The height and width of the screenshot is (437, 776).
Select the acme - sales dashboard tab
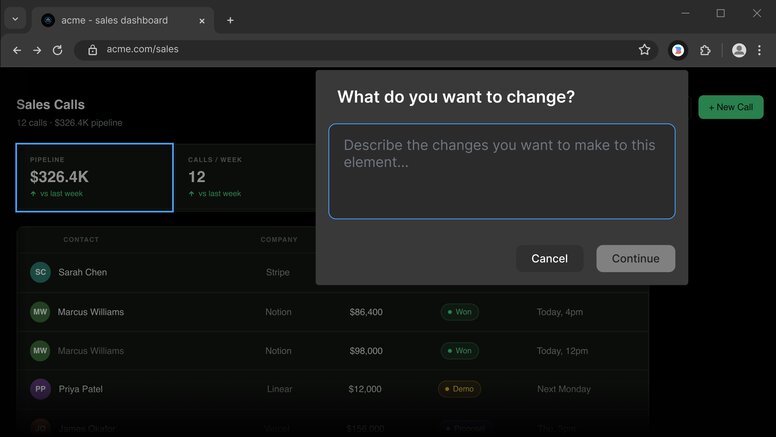(x=123, y=21)
